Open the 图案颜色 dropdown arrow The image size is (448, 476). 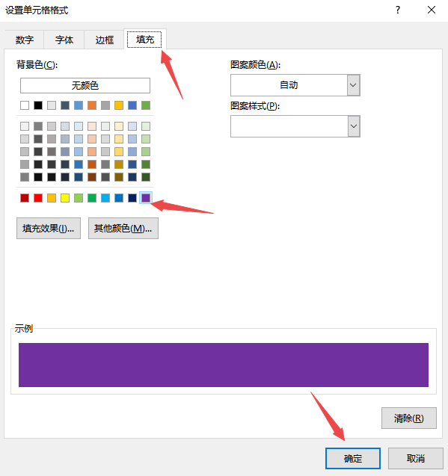(x=353, y=85)
